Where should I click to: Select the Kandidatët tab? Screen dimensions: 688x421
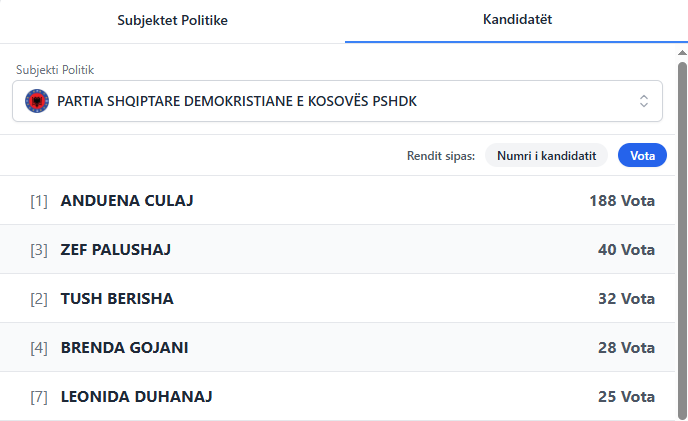[516, 20]
